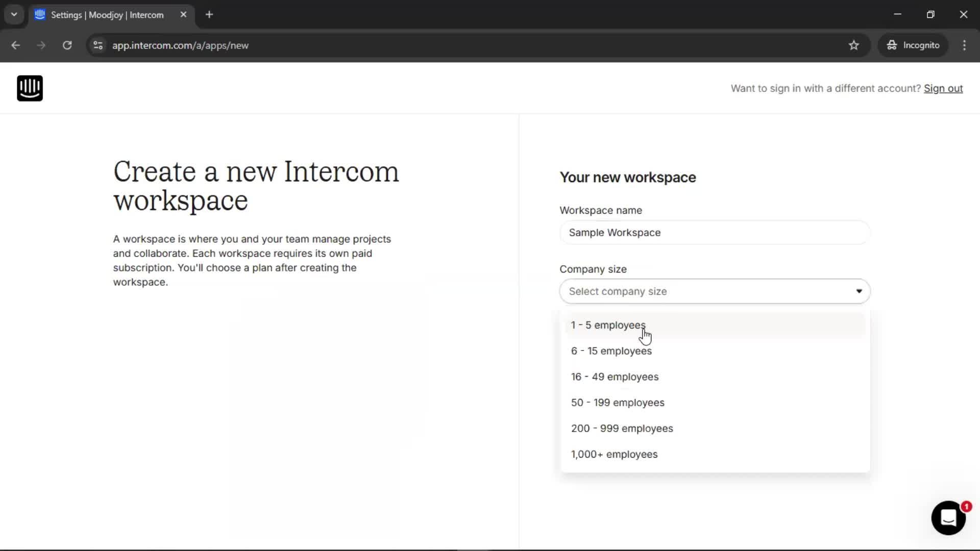
Task: Click the 'Your new workspace' heading
Action: (x=628, y=178)
